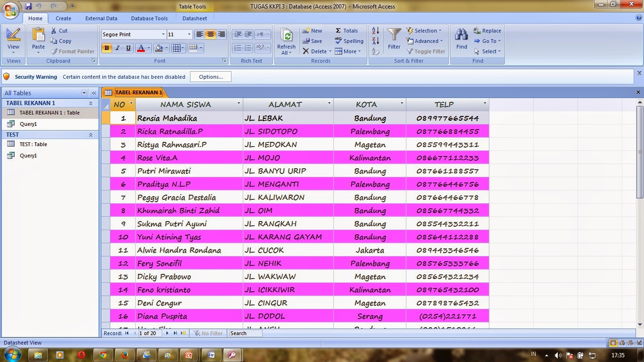Image resolution: width=644 pixels, height=362 pixels.
Task: Run the Spelling check
Action: pos(349,41)
